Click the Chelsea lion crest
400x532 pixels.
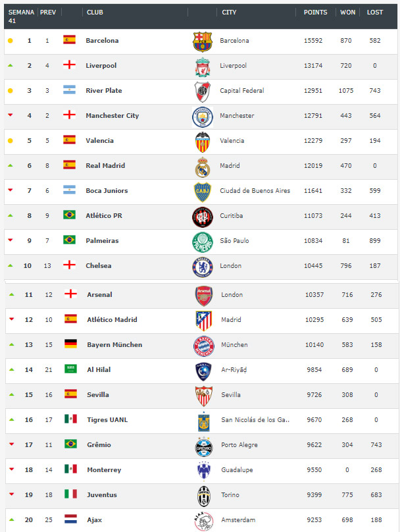[203, 267]
